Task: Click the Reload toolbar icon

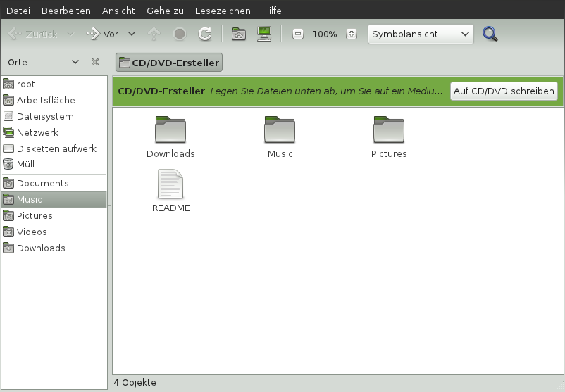Action: (x=205, y=34)
